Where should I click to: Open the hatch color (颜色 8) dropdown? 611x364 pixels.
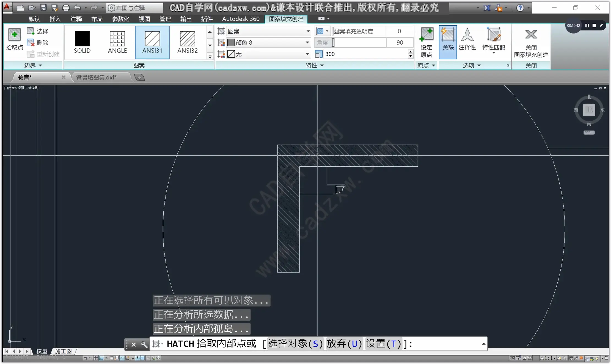(307, 43)
